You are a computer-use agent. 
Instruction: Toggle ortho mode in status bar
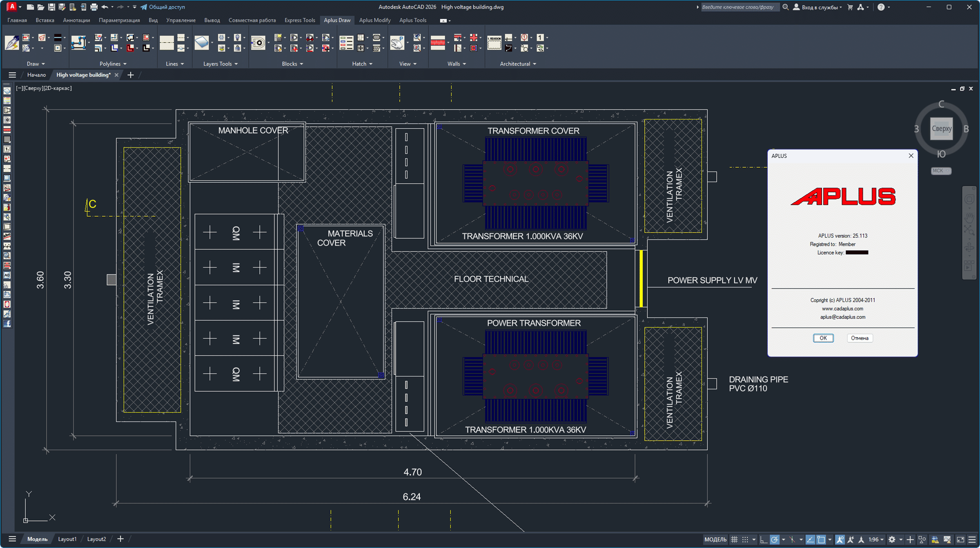(x=763, y=539)
